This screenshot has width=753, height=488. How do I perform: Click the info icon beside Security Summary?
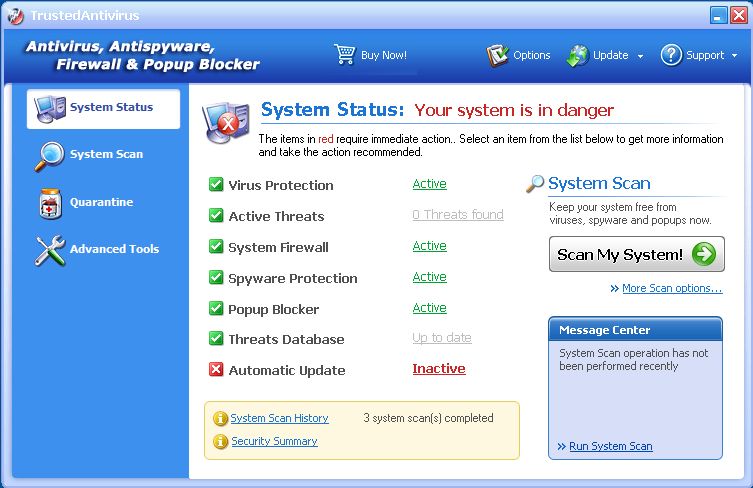(x=220, y=442)
